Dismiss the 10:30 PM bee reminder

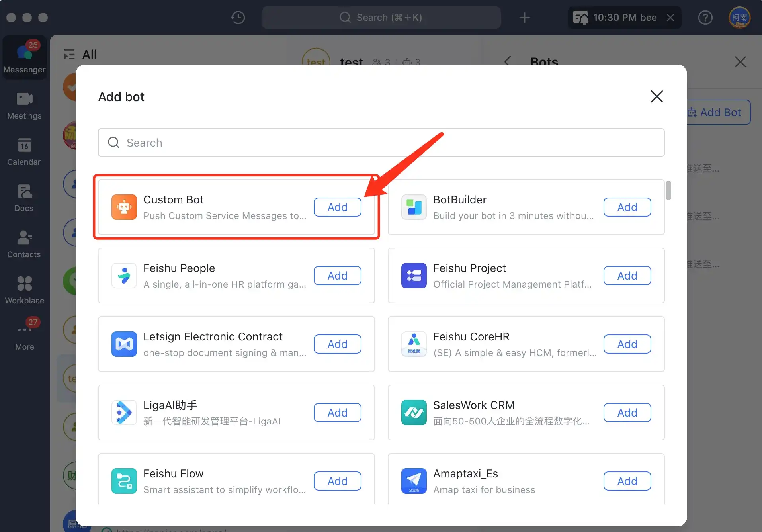670,18
